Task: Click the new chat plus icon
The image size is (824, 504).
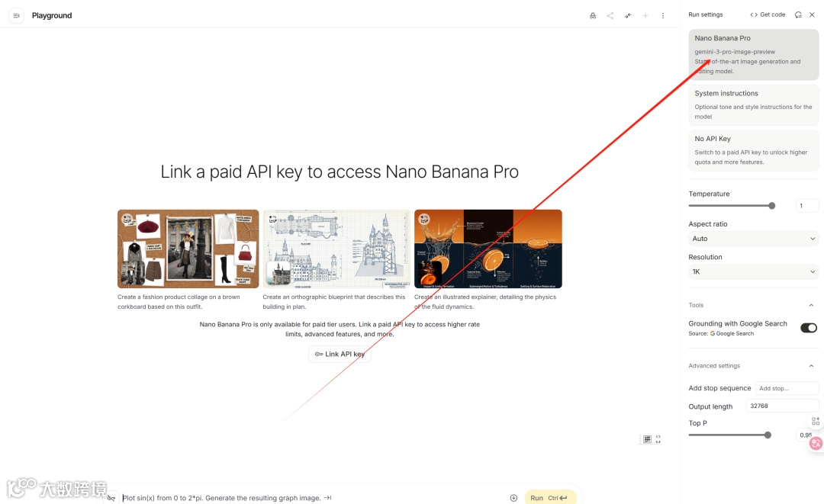Action: pyautogui.click(x=645, y=16)
